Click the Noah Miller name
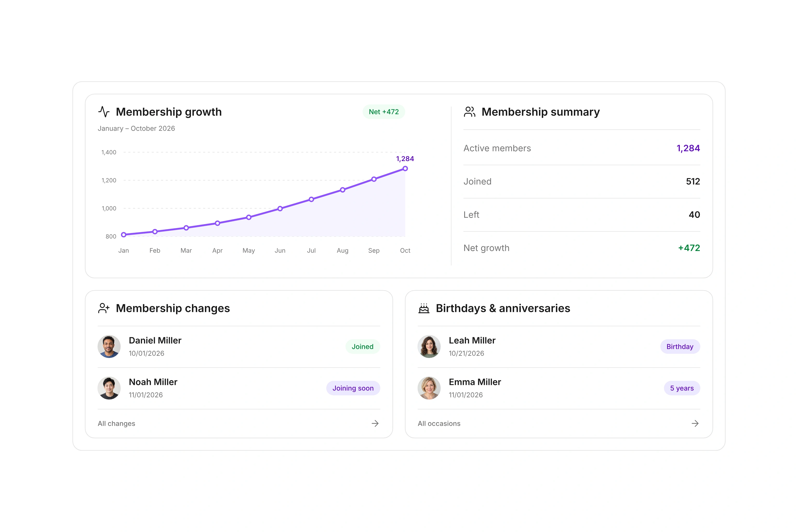This screenshot has width=798, height=532. (x=153, y=382)
